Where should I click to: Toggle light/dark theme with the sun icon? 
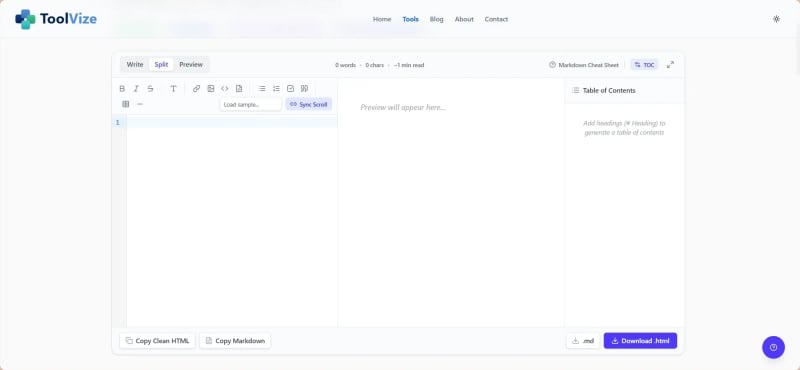776,19
